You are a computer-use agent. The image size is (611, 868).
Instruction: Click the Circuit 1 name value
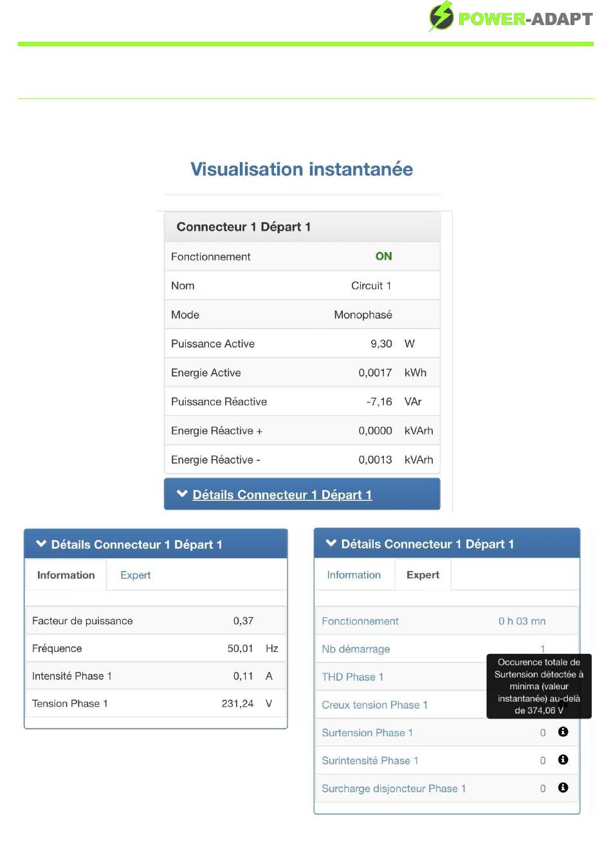click(x=371, y=285)
